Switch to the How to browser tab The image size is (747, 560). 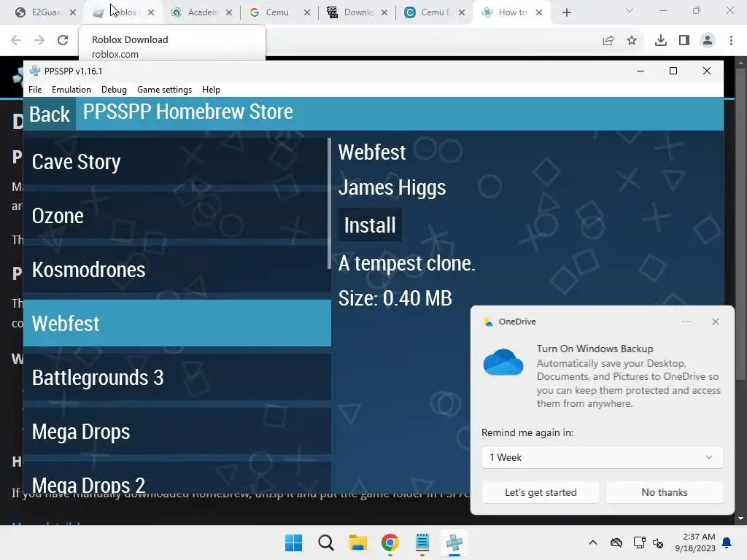pyautogui.click(x=513, y=12)
